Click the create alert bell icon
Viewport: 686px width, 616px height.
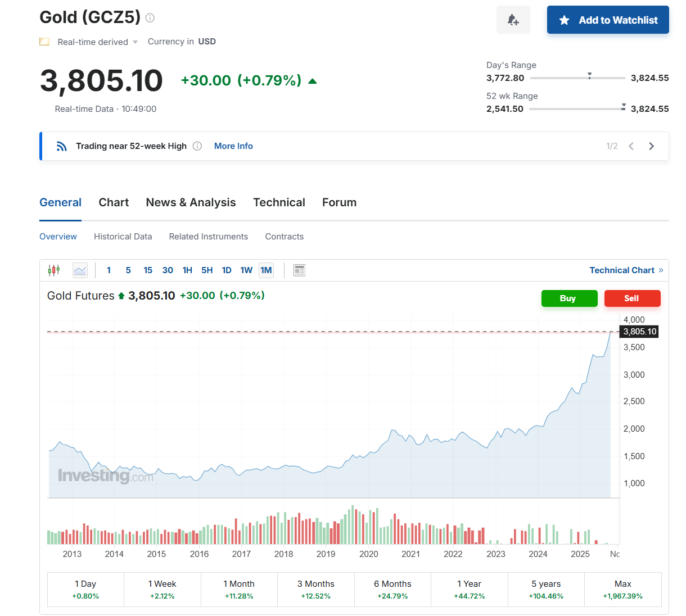(513, 20)
